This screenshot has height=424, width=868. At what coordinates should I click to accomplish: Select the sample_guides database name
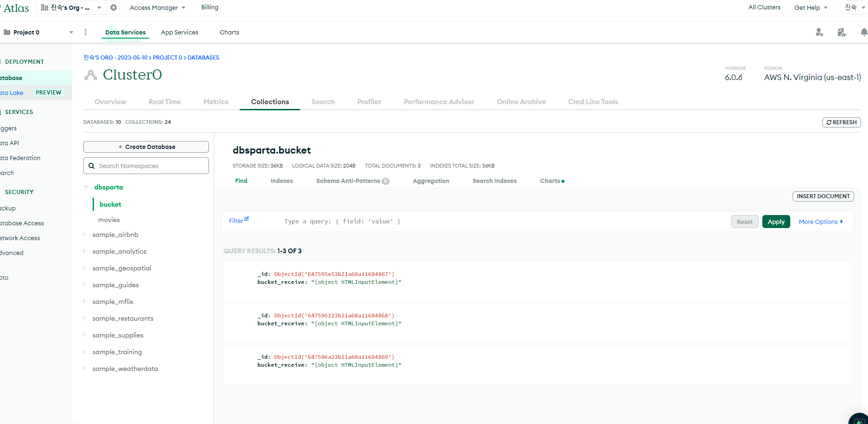coord(115,285)
